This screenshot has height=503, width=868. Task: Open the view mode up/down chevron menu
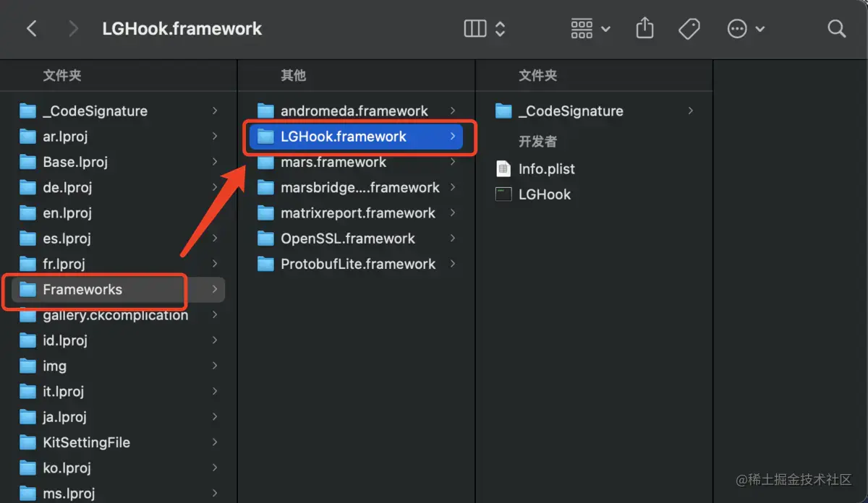pyautogui.click(x=500, y=29)
